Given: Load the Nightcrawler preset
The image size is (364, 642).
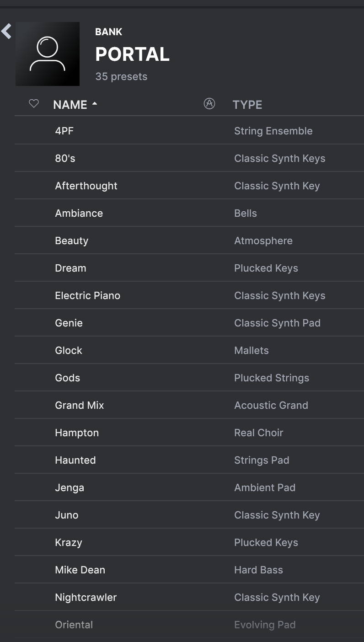Looking at the screenshot, I should click(x=189, y=597).
